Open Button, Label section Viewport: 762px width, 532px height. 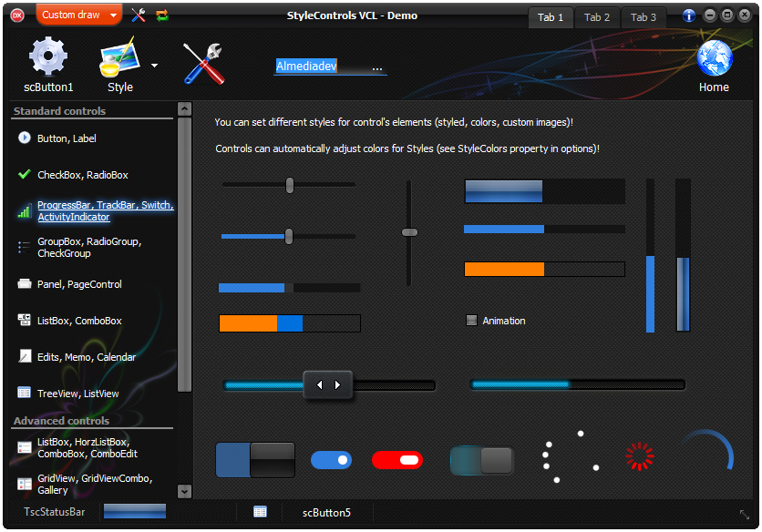67,138
